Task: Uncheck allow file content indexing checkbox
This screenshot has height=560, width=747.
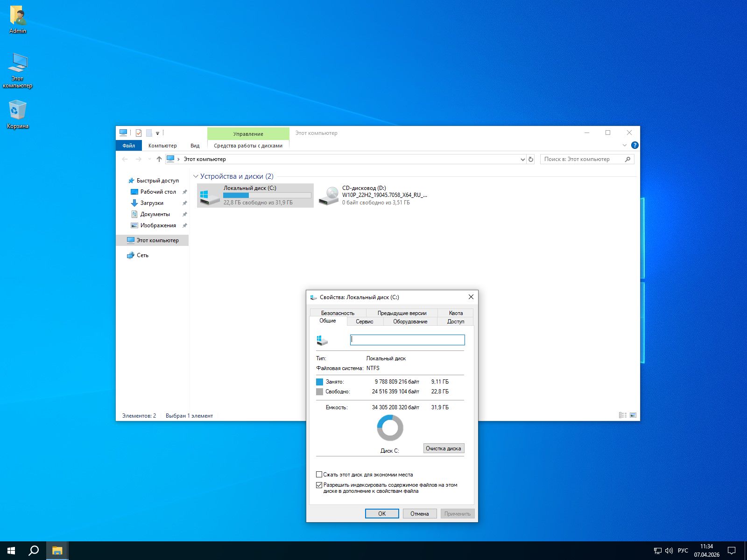Action: click(x=319, y=485)
